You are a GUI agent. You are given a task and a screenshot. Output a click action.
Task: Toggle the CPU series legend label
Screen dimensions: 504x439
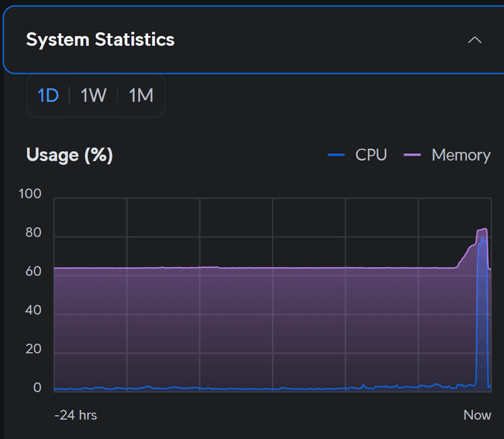[371, 155]
